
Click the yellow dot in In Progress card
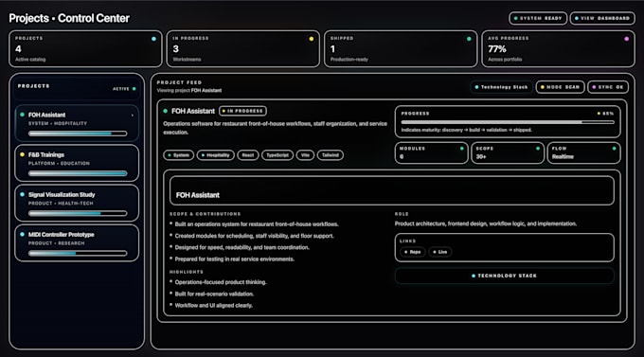click(x=312, y=39)
